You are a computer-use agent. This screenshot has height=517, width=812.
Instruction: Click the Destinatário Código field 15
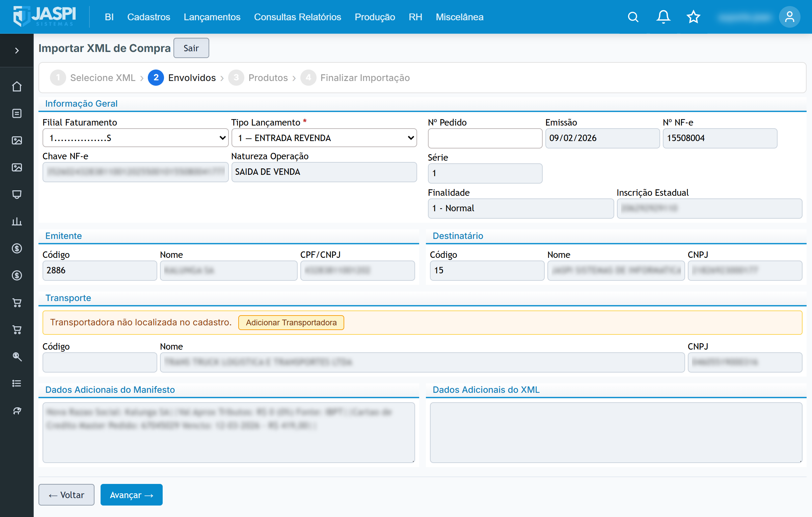[487, 271]
